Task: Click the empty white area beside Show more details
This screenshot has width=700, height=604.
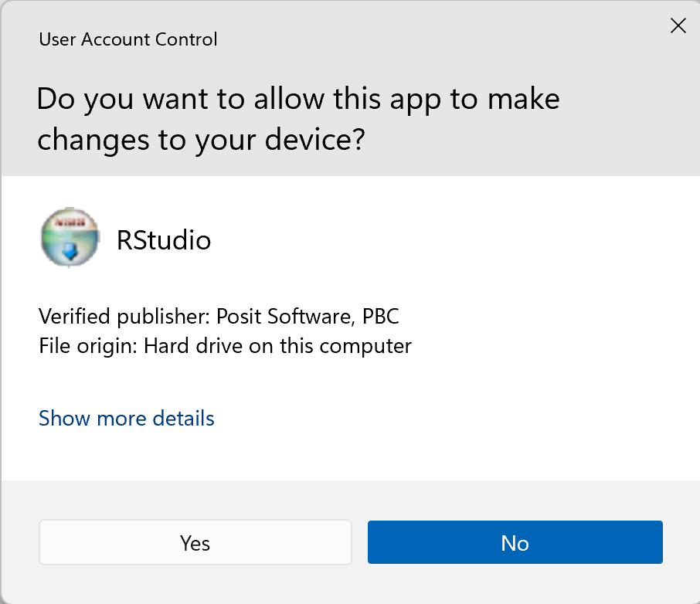Action: pyautogui.click(x=448, y=419)
